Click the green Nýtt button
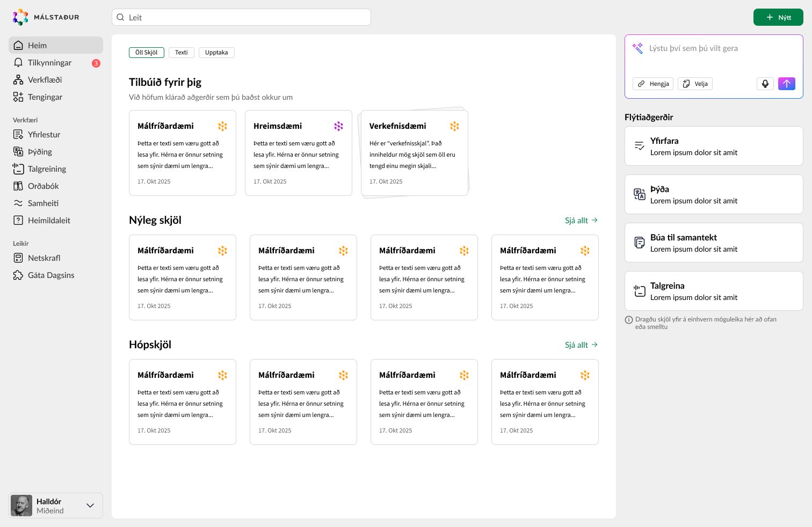The height and width of the screenshot is (527, 812). (x=778, y=17)
